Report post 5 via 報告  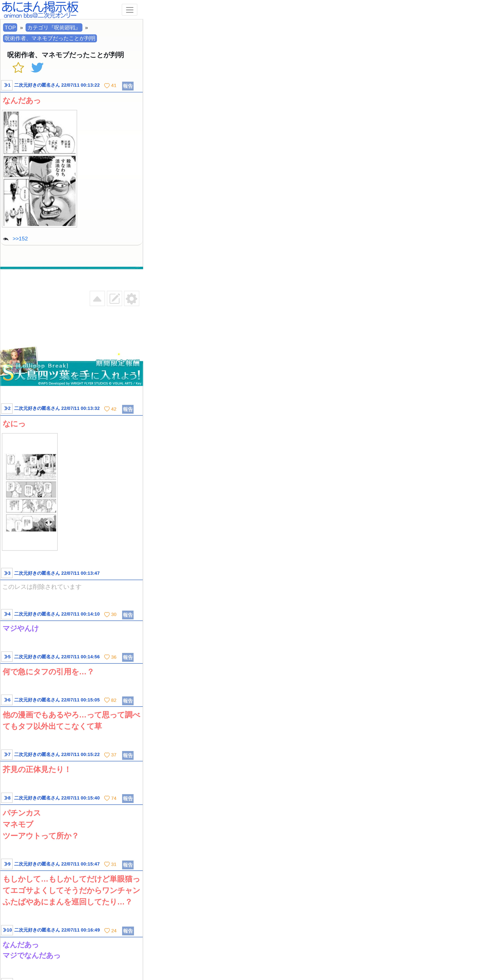pos(128,657)
